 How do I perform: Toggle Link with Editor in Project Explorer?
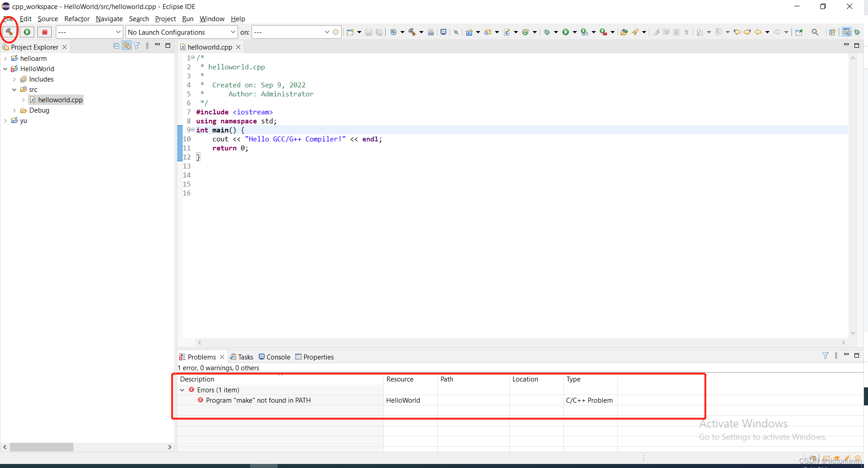click(x=126, y=45)
